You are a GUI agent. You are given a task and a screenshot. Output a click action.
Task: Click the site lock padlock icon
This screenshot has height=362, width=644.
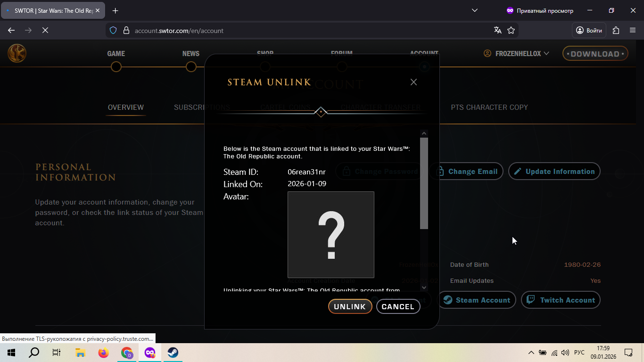(126, 30)
